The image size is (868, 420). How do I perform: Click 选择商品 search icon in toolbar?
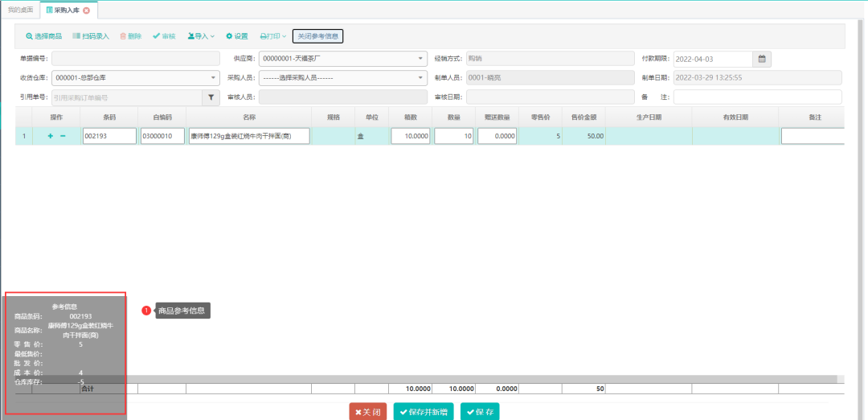(x=30, y=36)
